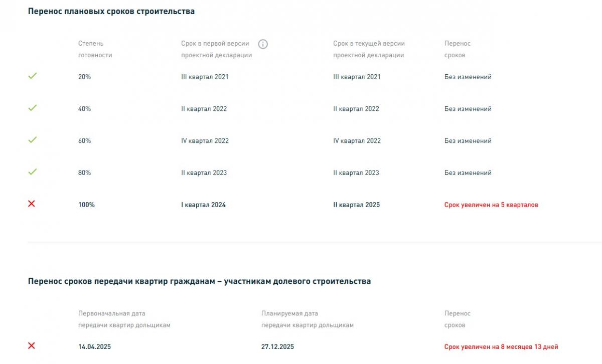Click the green checkmark in the 40% row
Viewport: 602px width, 364px height.
pos(33,108)
